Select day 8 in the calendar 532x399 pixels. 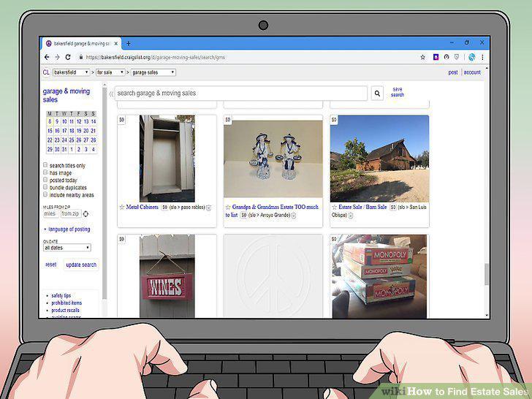click(50, 121)
